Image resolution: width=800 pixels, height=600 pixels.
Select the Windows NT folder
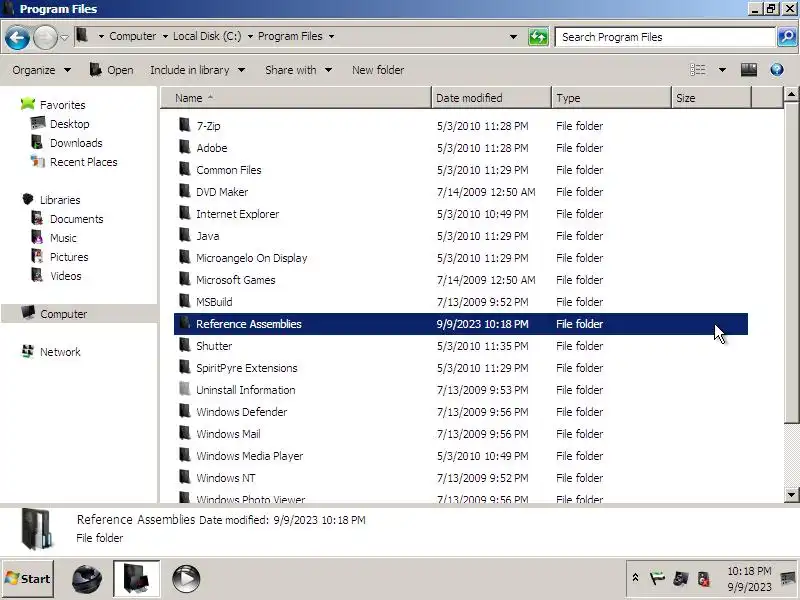pyautogui.click(x=461, y=478)
